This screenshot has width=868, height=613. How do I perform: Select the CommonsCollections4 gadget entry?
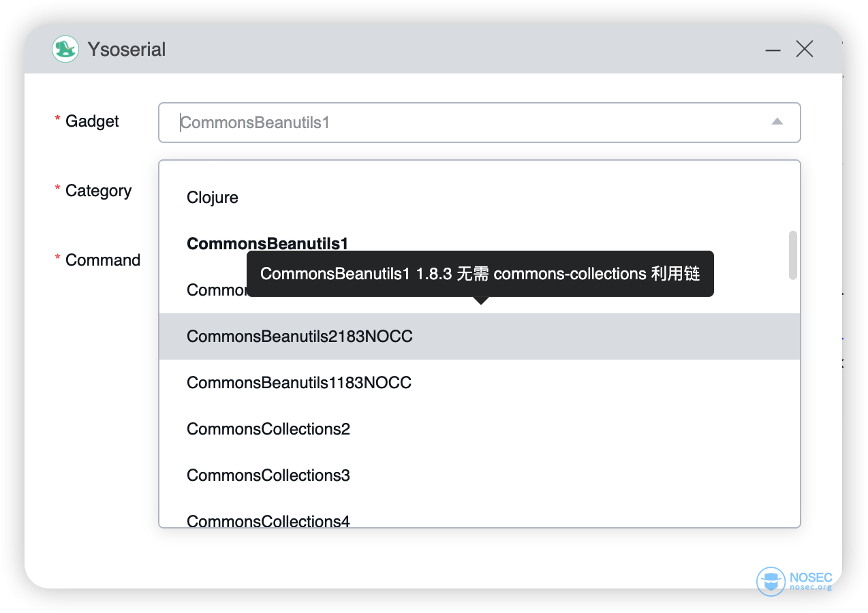268,521
